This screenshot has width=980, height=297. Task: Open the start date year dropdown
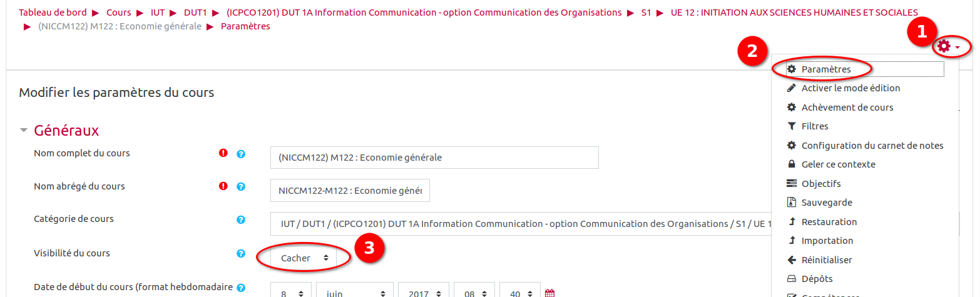422,293
